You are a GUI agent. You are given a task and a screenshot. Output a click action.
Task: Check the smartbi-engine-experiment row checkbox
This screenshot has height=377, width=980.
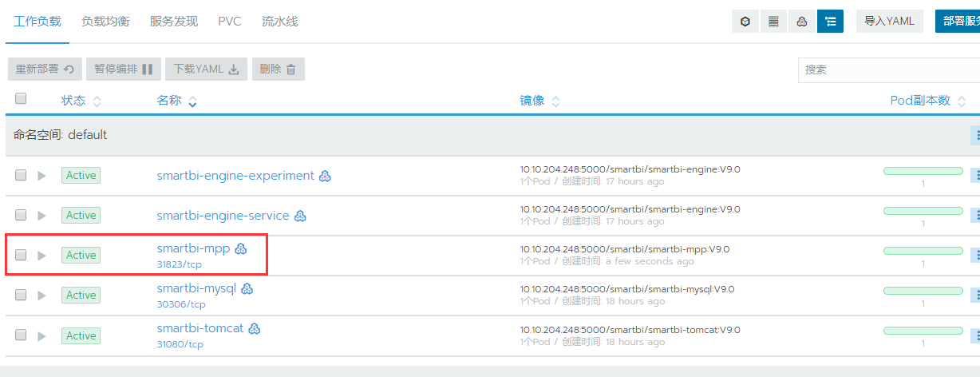tap(21, 175)
